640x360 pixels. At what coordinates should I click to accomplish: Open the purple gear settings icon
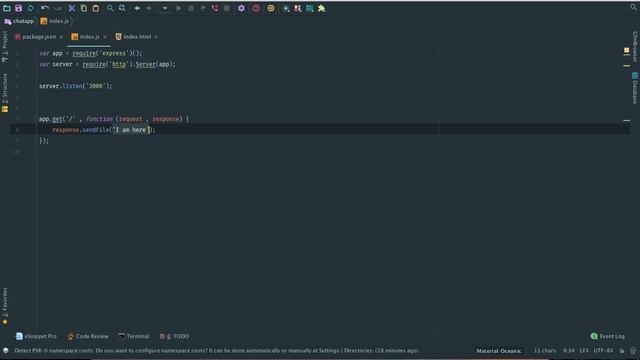point(241,8)
